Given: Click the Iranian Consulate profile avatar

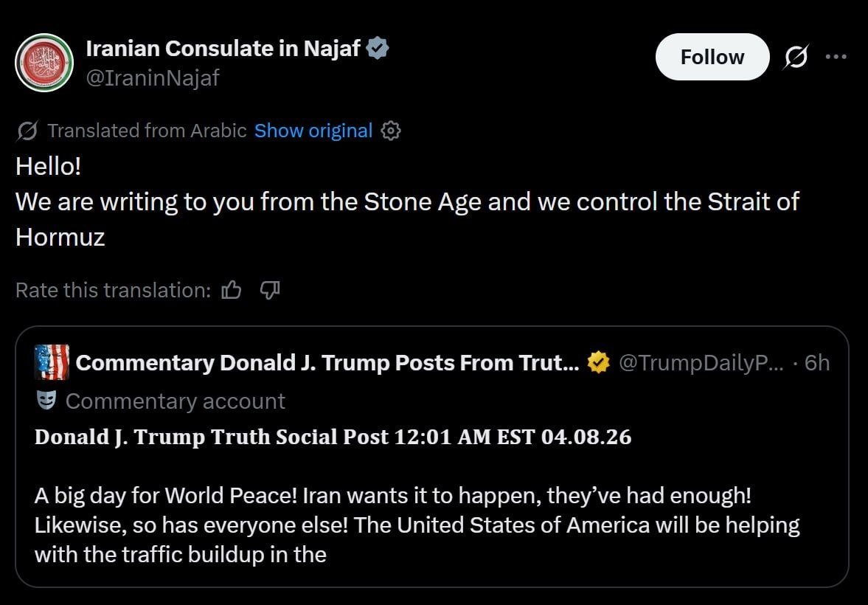Looking at the screenshot, I should pyautogui.click(x=44, y=63).
